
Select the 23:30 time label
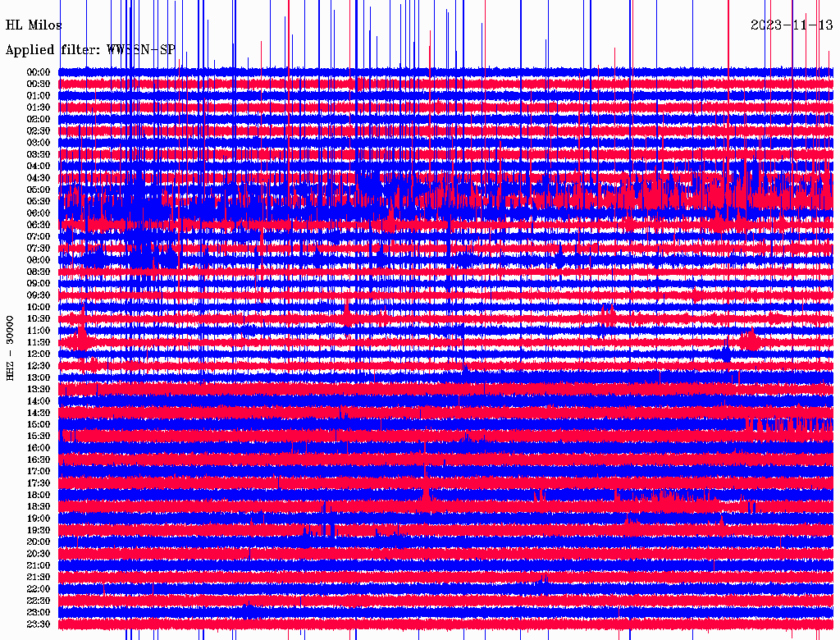point(39,624)
